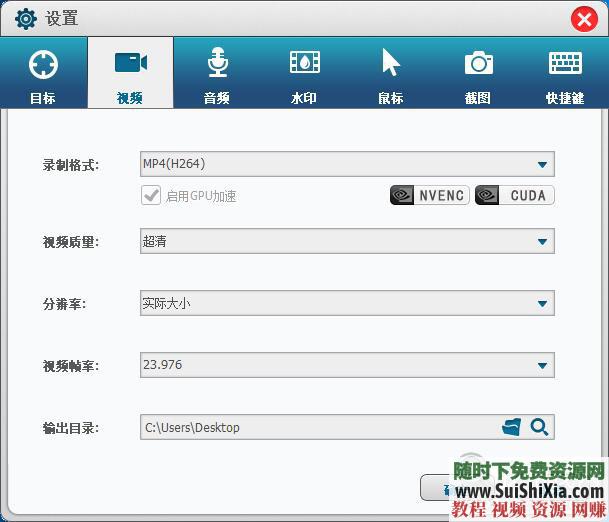Close the 设置 settings dialog
Screen dimensions: 609x522
(584, 19)
